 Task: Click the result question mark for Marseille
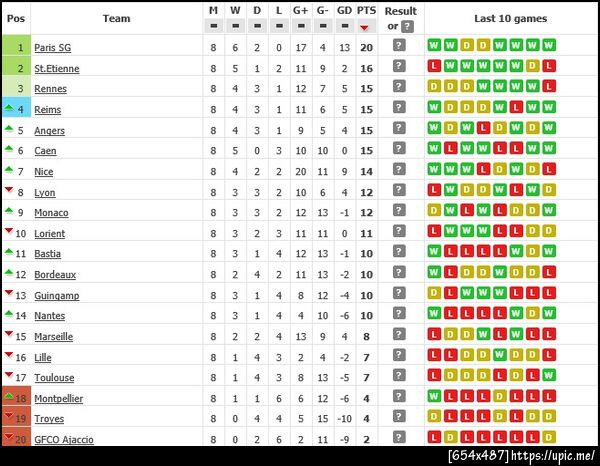pyautogui.click(x=399, y=335)
